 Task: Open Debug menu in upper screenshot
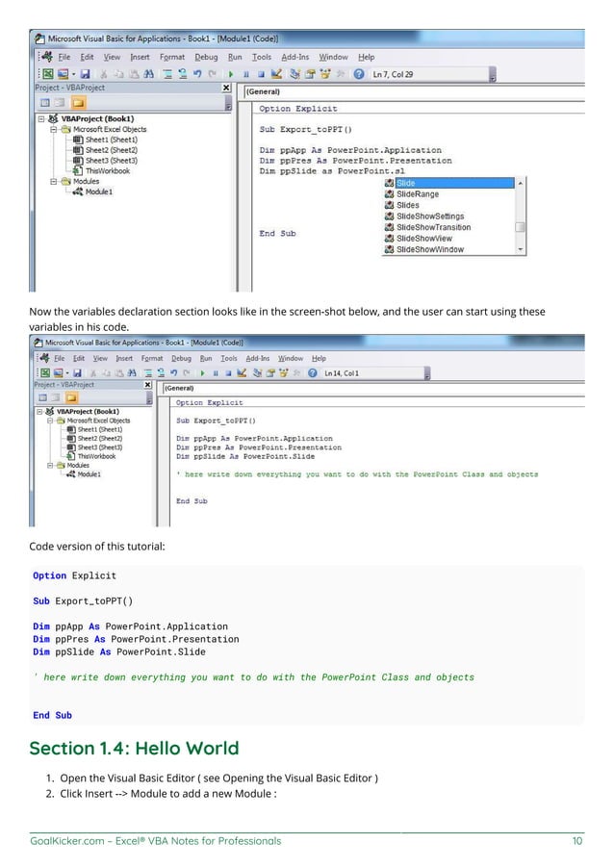(206, 57)
